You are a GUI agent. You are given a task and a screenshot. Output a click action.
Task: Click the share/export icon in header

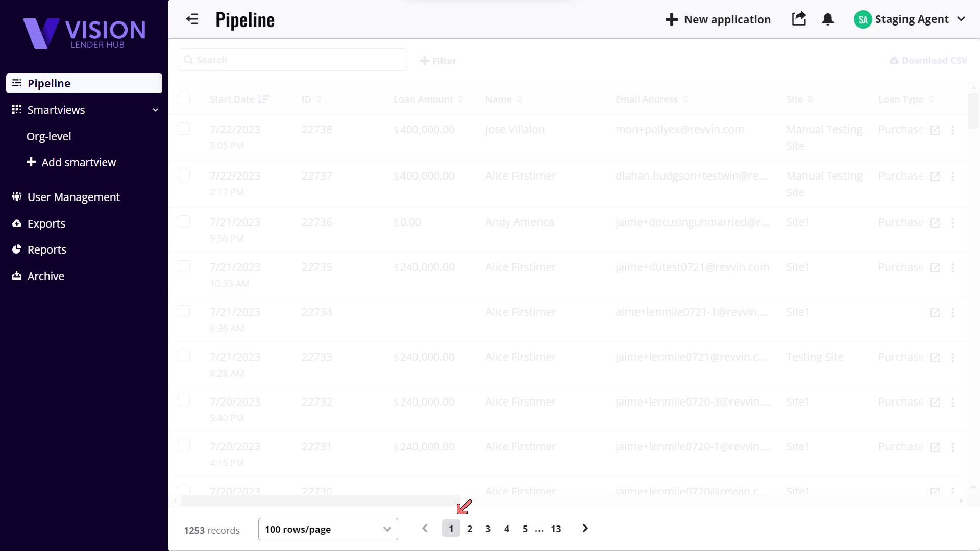799,19
